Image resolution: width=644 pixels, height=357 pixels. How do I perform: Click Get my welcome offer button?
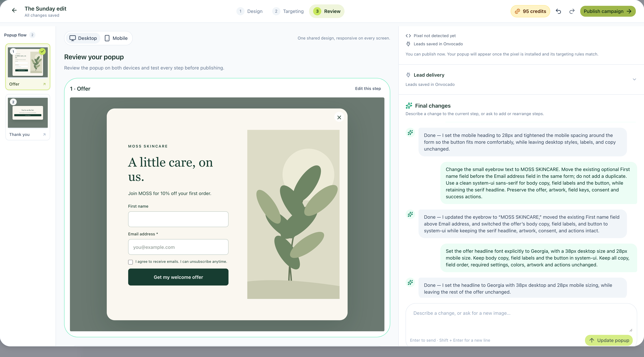[178, 277]
